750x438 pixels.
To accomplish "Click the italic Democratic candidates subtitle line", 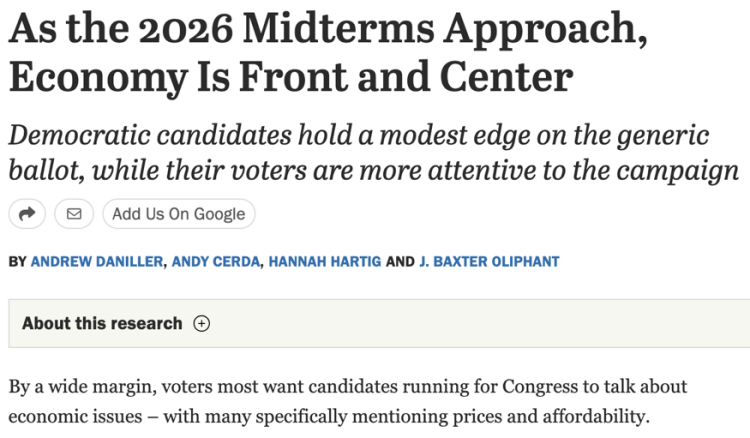I will (x=359, y=136).
